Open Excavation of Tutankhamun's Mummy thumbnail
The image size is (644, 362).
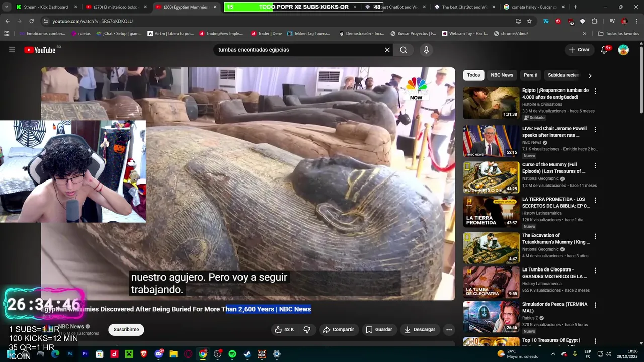(491, 248)
